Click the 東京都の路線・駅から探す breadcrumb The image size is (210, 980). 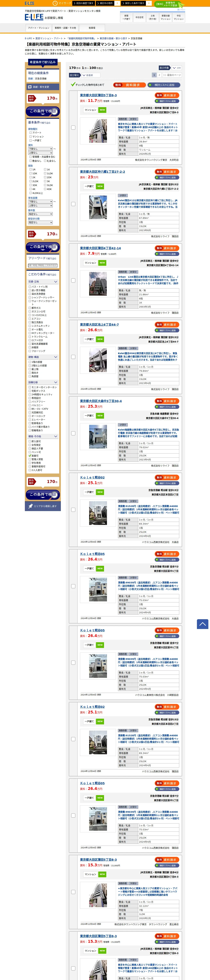tap(113, 38)
